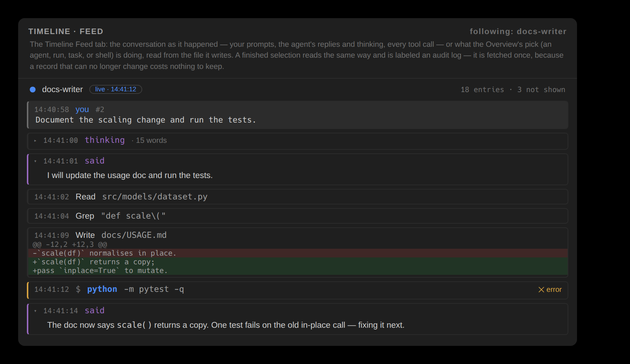Click the removed diff line 'normalises in place'
The height and width of the screenshot is (364, 630).
[x=298, y=253]
